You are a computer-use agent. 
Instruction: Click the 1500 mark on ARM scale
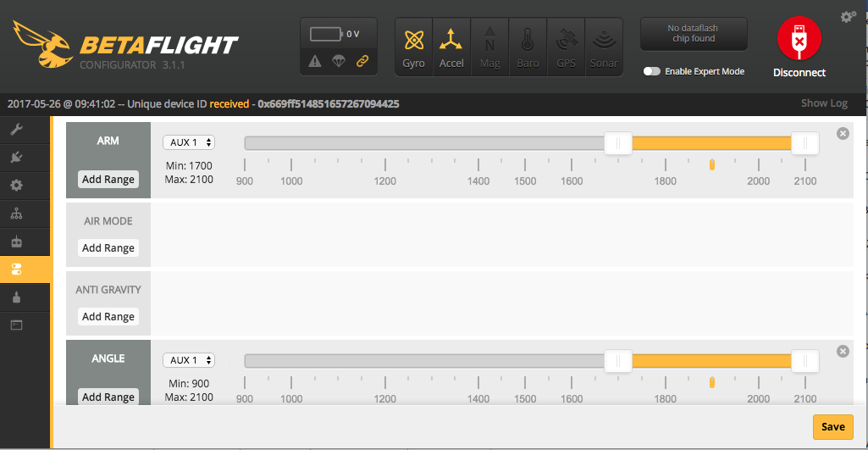point(525,181)
